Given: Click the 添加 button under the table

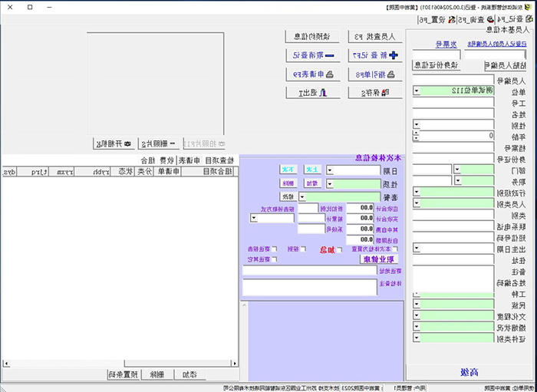Looking at the screenshot, I should [189, 375].
